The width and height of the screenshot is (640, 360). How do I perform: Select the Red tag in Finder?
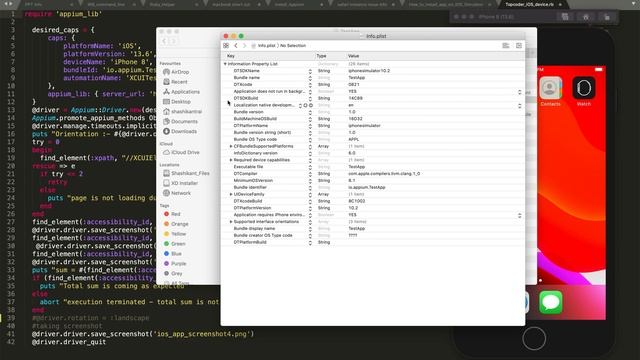point(172,214)
